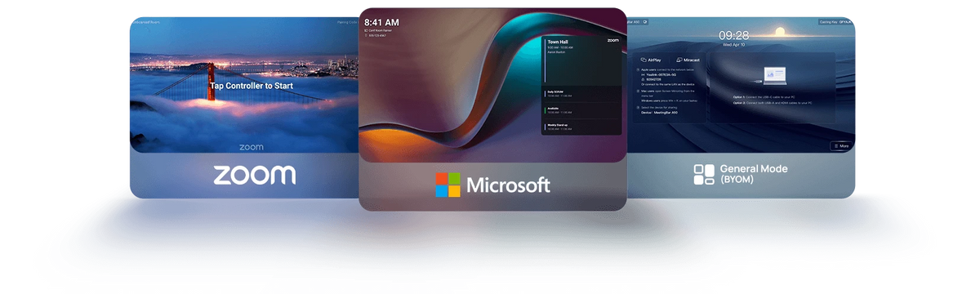Click the General Mode grid icon
This screenshot has height=294, width=980.
click(x=704, y=174)
